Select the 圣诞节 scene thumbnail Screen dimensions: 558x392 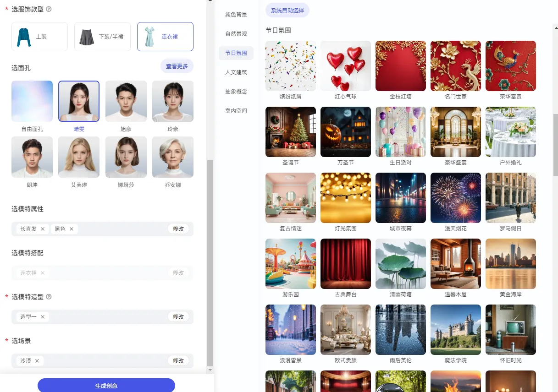click(291, 132)
